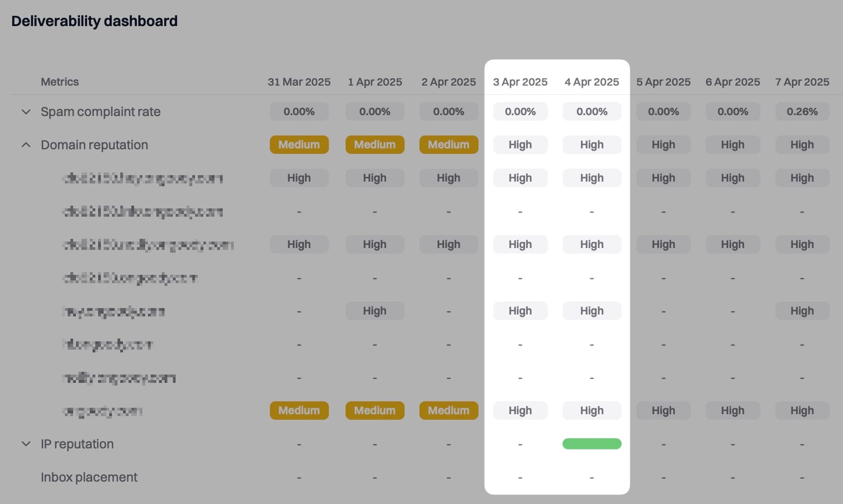Image resolution: width=843 pixels, height=504 pixels.
Task: Click the Metrics column header
Action: coord(59,82)
